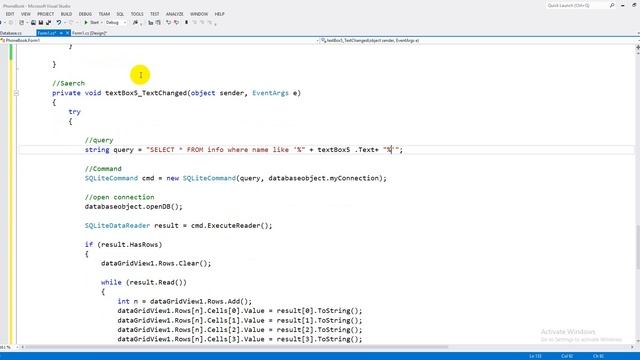This screenshot has height=360, width=640.
Task: Click the 'try' keyword in code
Action: click(74, 112)
